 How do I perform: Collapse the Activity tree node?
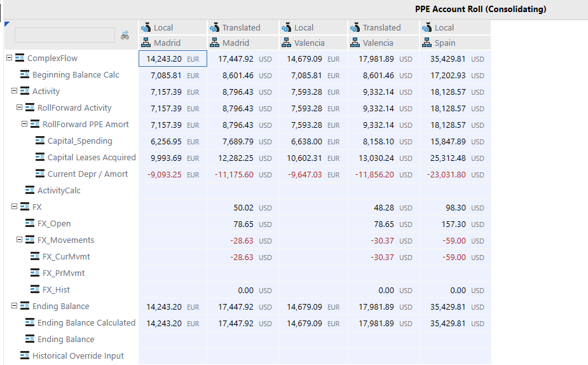coord(15,92)
